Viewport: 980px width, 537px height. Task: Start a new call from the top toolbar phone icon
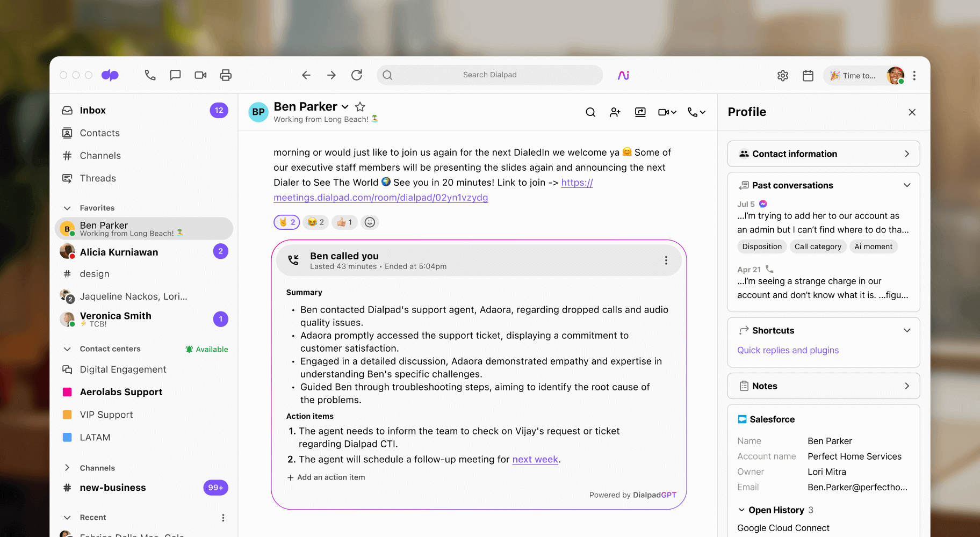point(150,75)
